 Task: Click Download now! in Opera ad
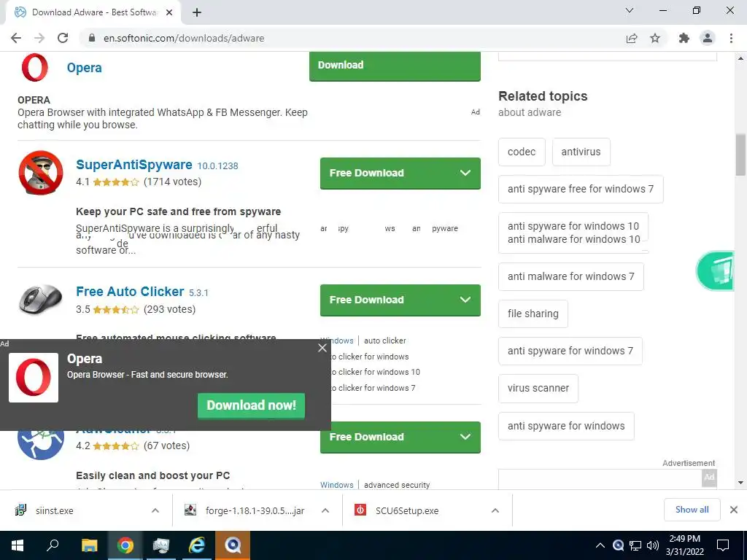click(251, 405)
